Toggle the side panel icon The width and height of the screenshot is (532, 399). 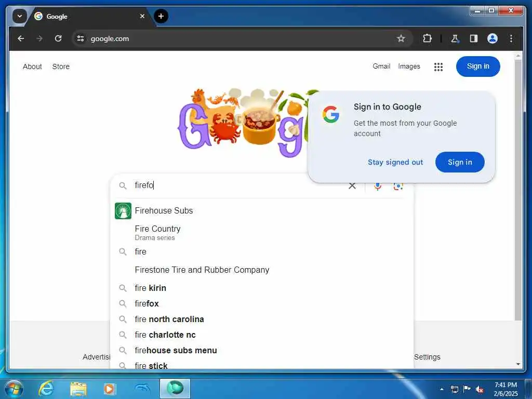[474, 38]
